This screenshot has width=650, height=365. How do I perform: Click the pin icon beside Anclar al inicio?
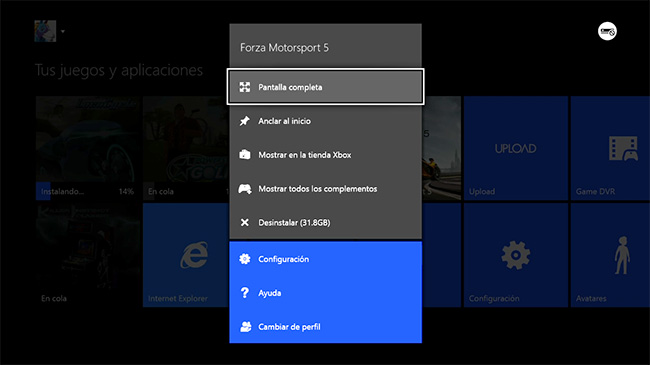245,121
